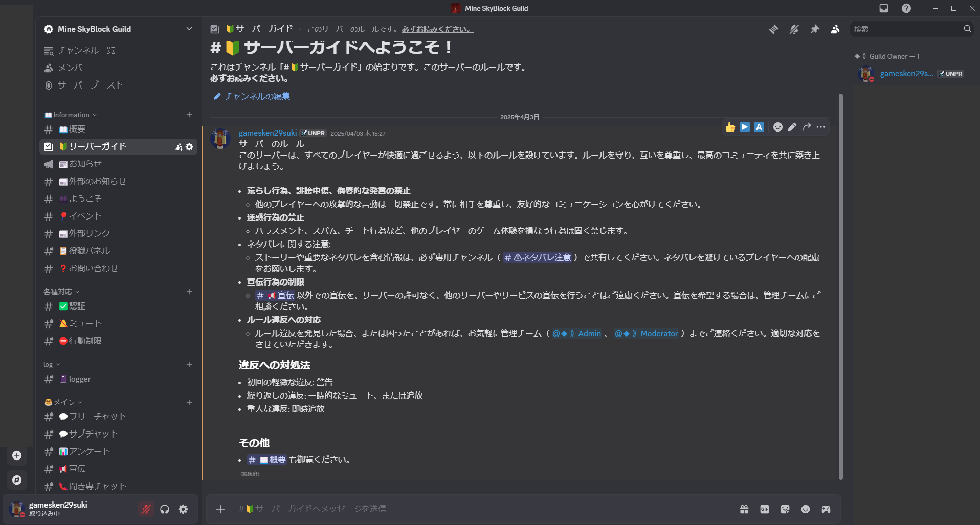Screen dimensions: 980x525
Task: Forward the message using arrow icon
Action: coord(807,127)
